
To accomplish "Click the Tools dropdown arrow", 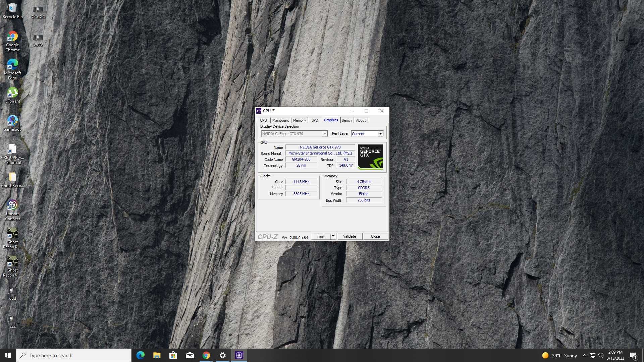I will coord(333,236).
